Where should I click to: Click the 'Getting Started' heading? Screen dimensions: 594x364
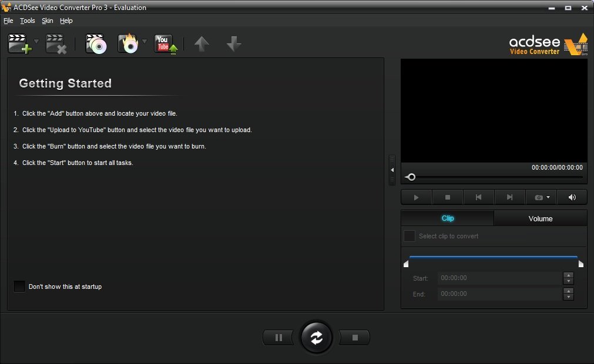65,83
